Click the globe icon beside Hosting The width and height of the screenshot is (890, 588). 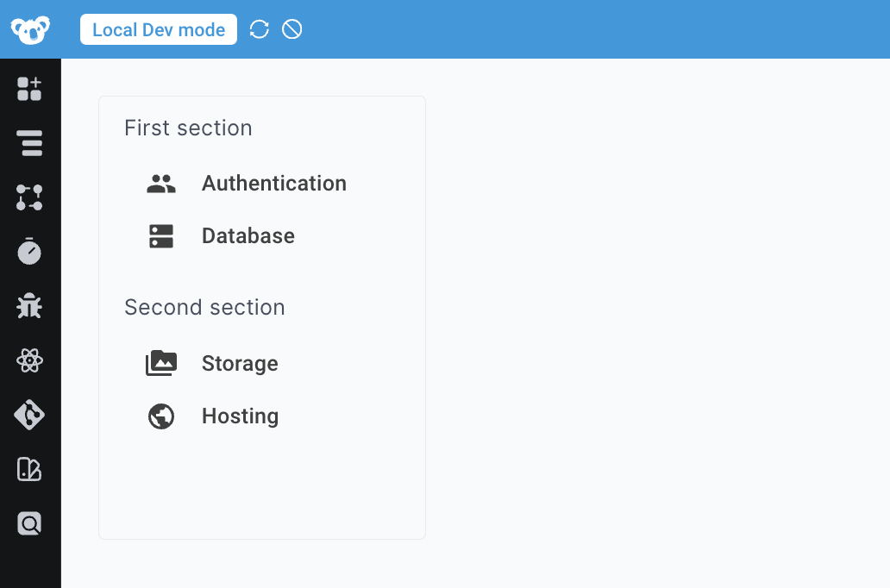tap(160, 416)
